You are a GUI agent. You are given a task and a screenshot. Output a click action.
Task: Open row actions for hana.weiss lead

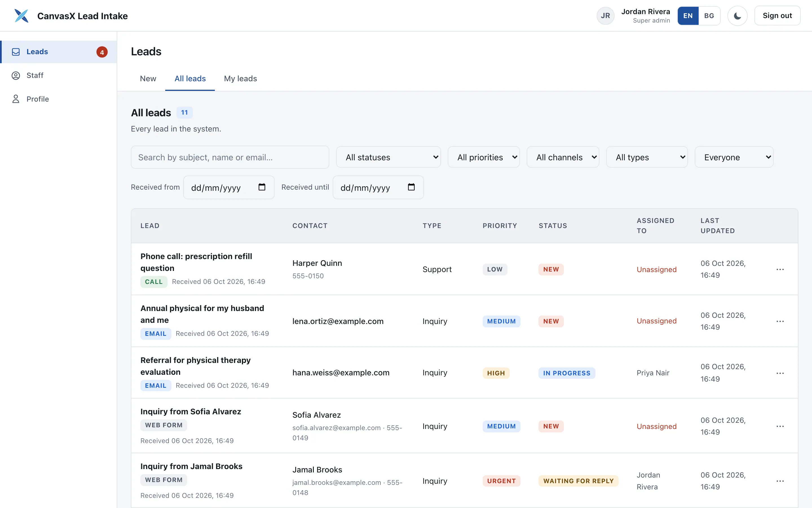(780, 373)
